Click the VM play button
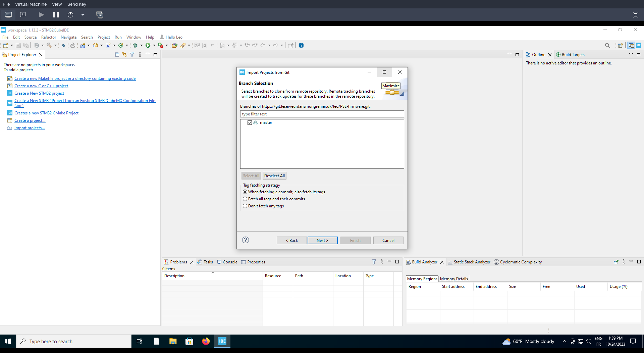 pos(41,15)
